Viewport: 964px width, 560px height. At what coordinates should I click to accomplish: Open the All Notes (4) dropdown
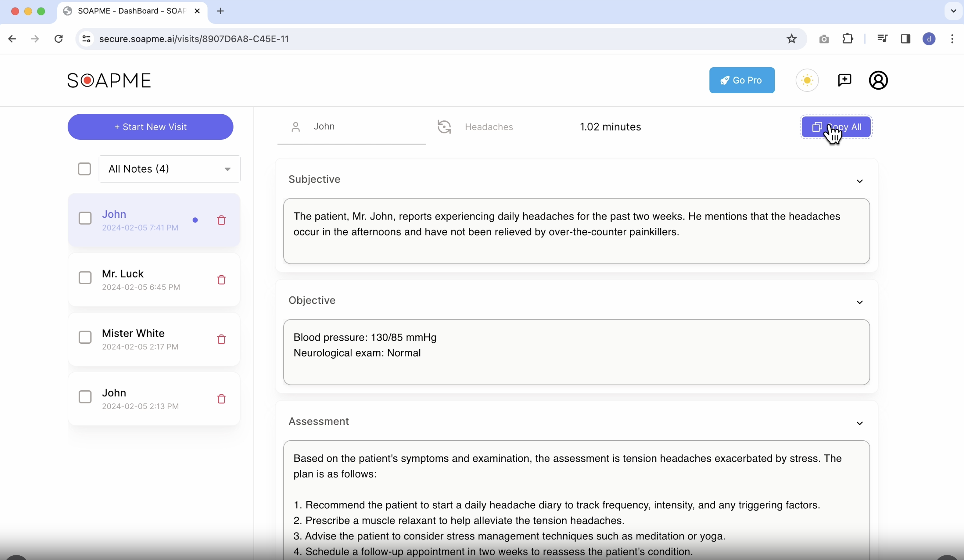pos(169,169)
